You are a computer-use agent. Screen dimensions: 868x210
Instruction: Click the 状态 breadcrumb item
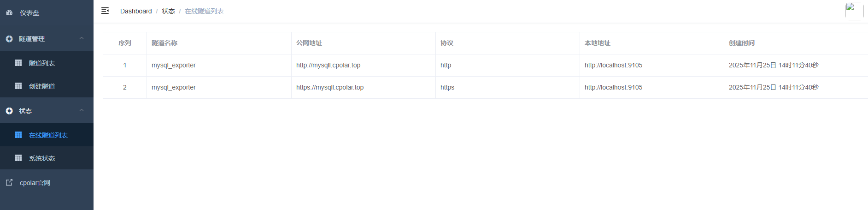168,11
